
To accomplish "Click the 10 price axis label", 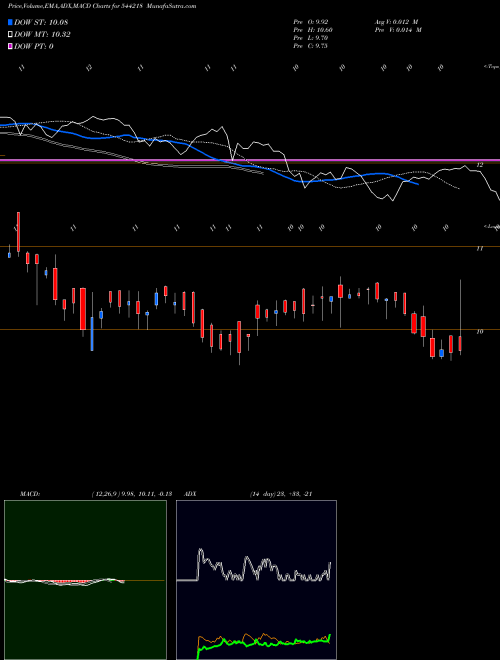I will coord(479,332).
